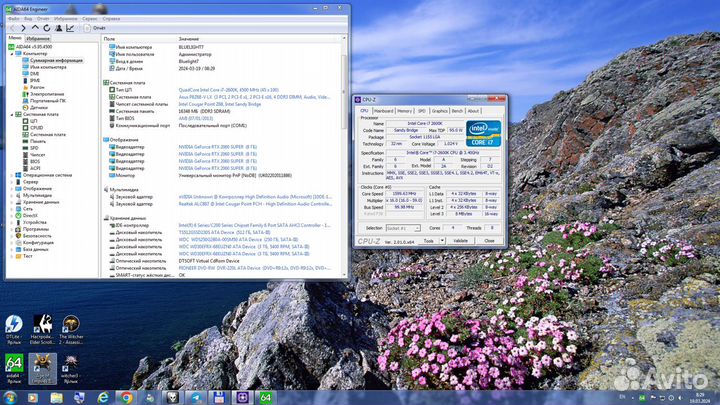Select Датчики in the tree
Image resolution: width=720 pixels, height=405 pixels.
coord(39,107)
